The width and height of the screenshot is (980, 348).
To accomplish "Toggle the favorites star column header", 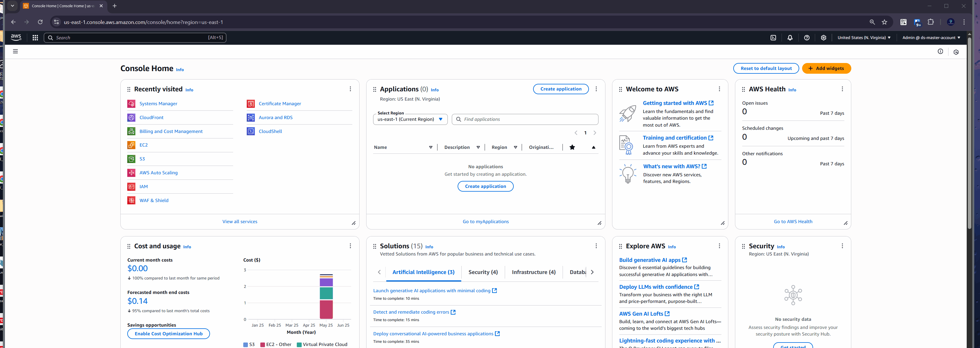I will [x=572, y=148].
